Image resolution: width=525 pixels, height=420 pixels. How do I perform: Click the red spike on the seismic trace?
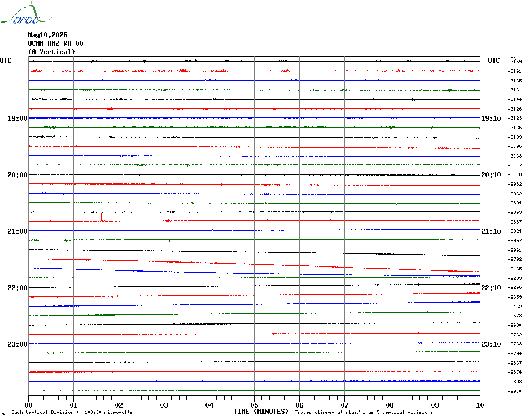(x=102, y=217)
